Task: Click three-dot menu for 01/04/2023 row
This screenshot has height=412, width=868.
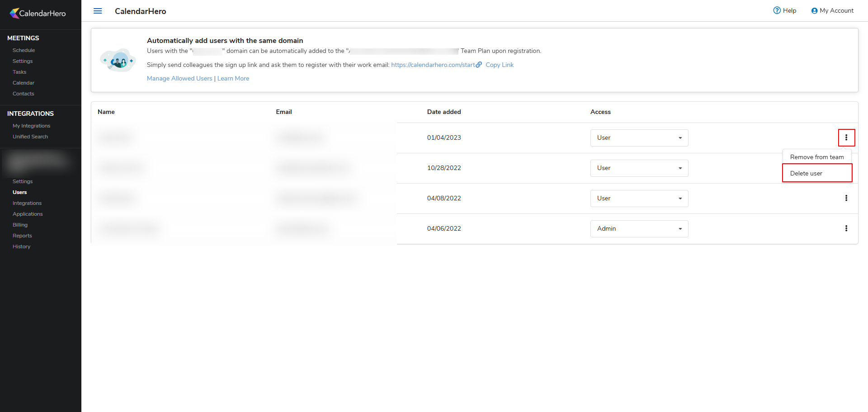Action: 846,137
